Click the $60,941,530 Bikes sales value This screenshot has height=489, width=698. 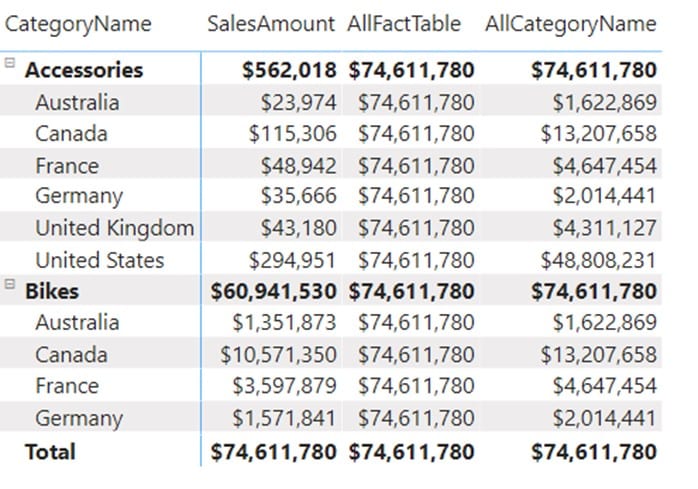(x=273, y=291)
